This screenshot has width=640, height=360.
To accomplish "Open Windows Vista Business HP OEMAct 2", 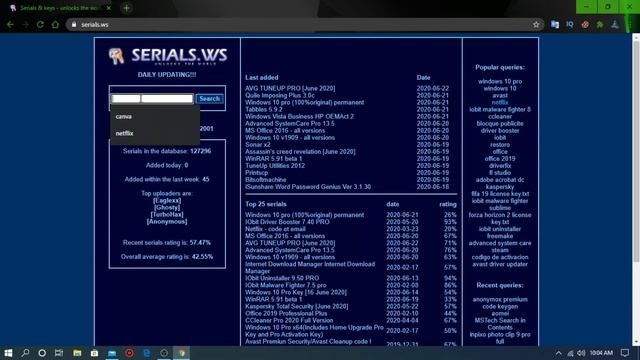I will click(x=299, y=116).
